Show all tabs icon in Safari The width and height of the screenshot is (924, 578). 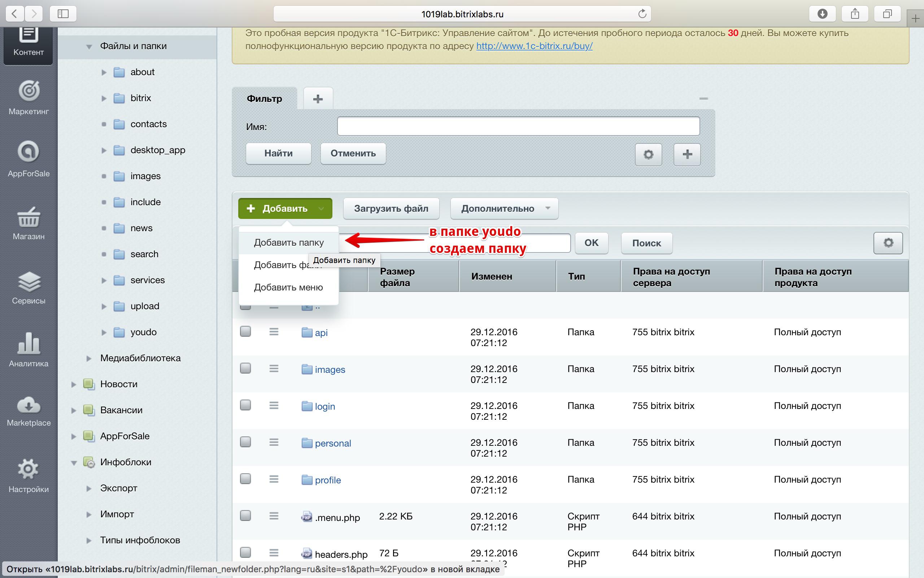click(887, 14)
